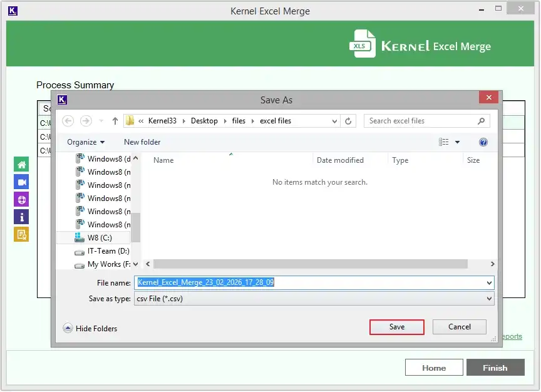This screenshot has height=392, width=541.
Task: Click the orange feedback sidebar icon
Action: tap(21, 235)
